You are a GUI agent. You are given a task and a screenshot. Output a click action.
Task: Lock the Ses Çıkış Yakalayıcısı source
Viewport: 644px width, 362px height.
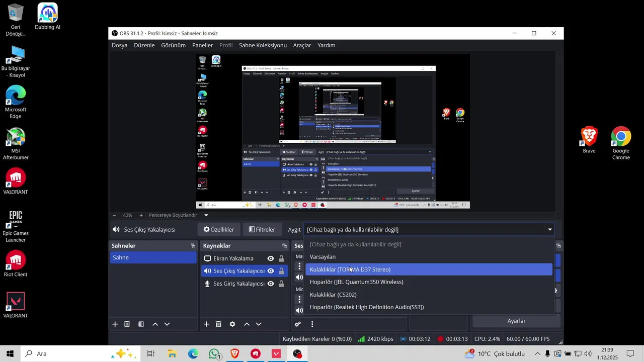281,271
